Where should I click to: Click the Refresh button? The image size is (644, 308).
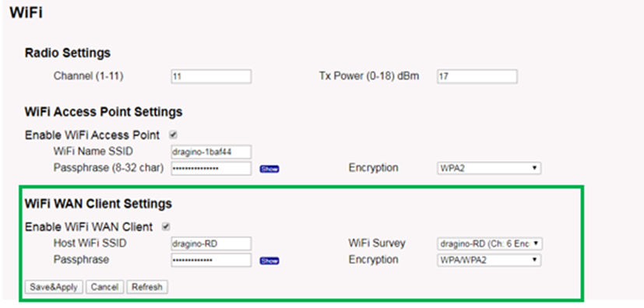pyautogui.click(x=147, y=287)
